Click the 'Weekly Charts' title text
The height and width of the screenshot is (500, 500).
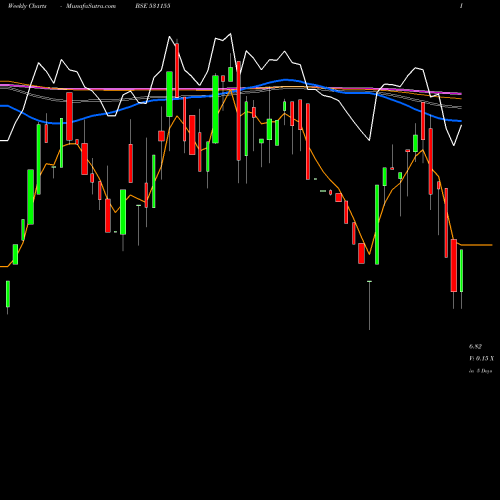(x=27, y=6)
